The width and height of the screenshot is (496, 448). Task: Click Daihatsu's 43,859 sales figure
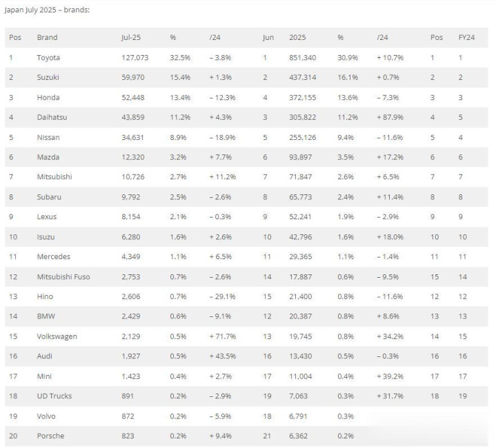133,117
